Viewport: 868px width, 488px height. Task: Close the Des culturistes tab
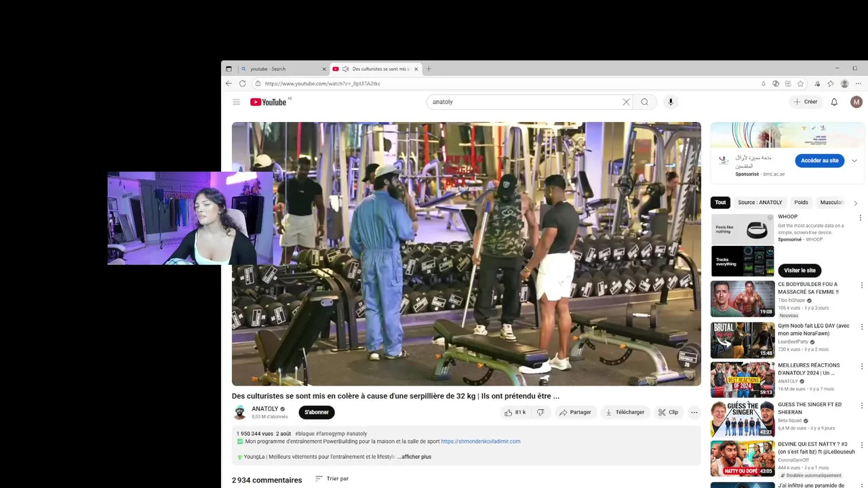[x=416, y=68]
